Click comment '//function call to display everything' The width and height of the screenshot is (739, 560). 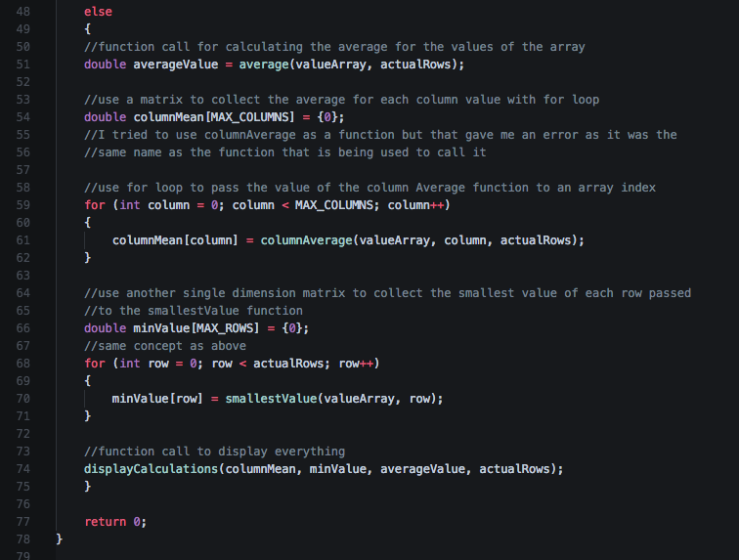click(214, 452)
